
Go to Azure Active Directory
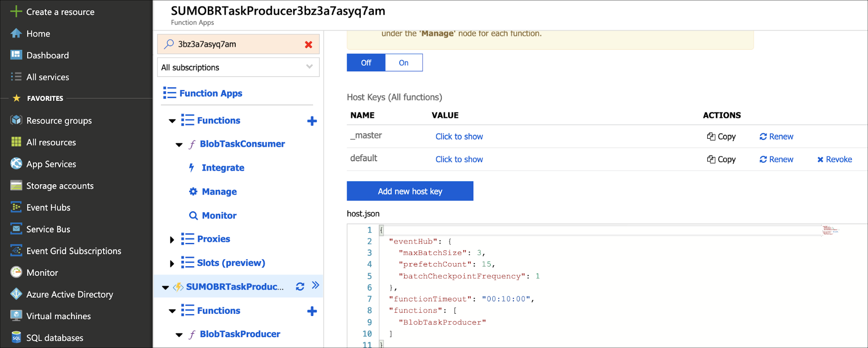point(69,295)
